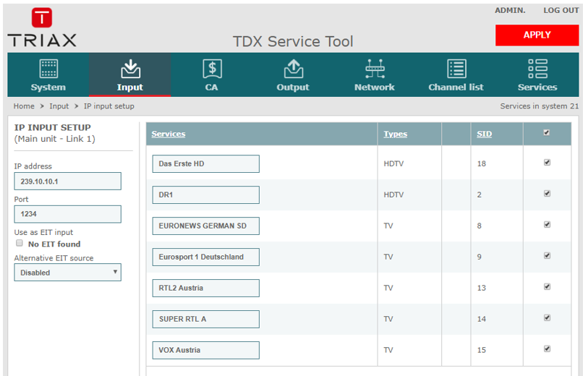This screenshot has height=376, width=588.
Task: Switch to the Channel list tab label
Action: pyautogui.click(x=456, y=87)
